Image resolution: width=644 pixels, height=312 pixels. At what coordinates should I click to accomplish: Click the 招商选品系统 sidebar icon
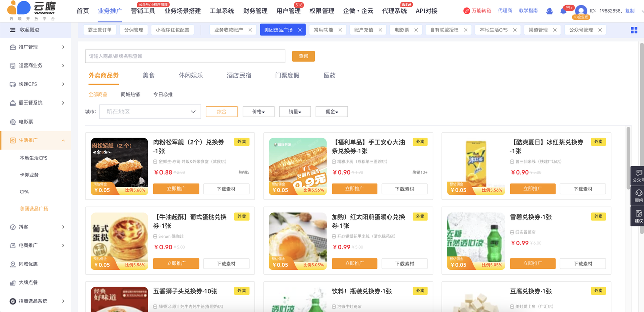pos(13,301)
